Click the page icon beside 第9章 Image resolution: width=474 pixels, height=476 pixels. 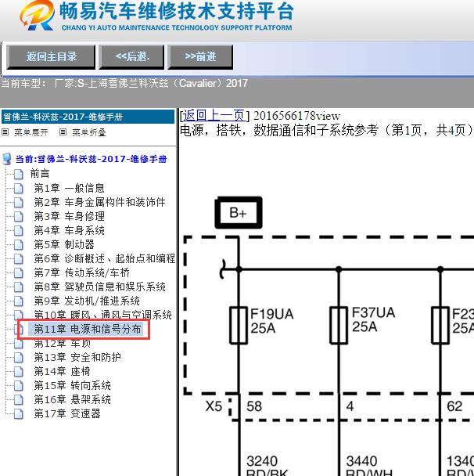(19, 301)
